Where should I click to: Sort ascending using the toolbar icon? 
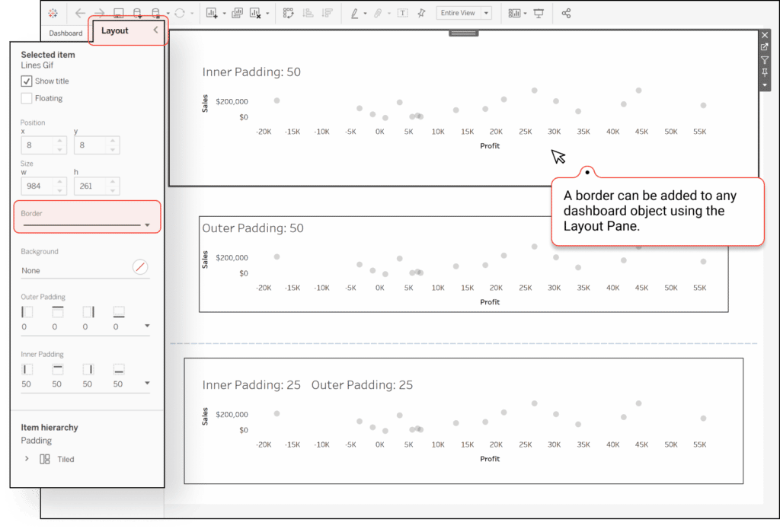(308, 14)
